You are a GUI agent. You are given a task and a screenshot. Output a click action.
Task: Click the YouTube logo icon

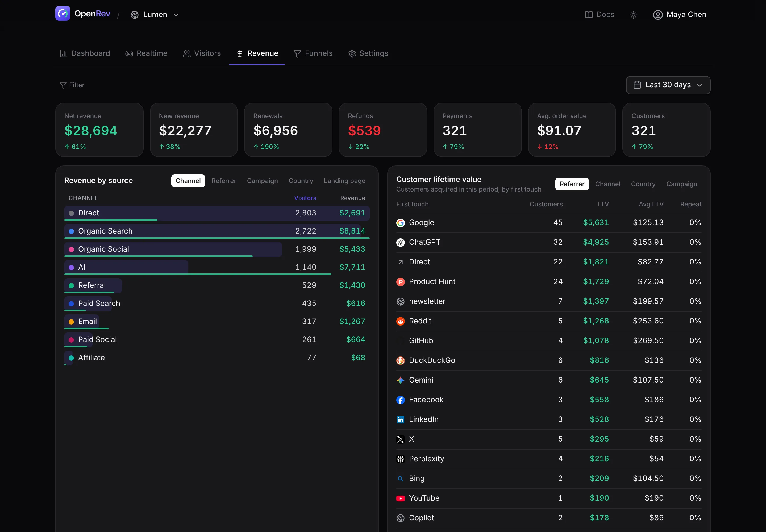click(x=400, y=498)
